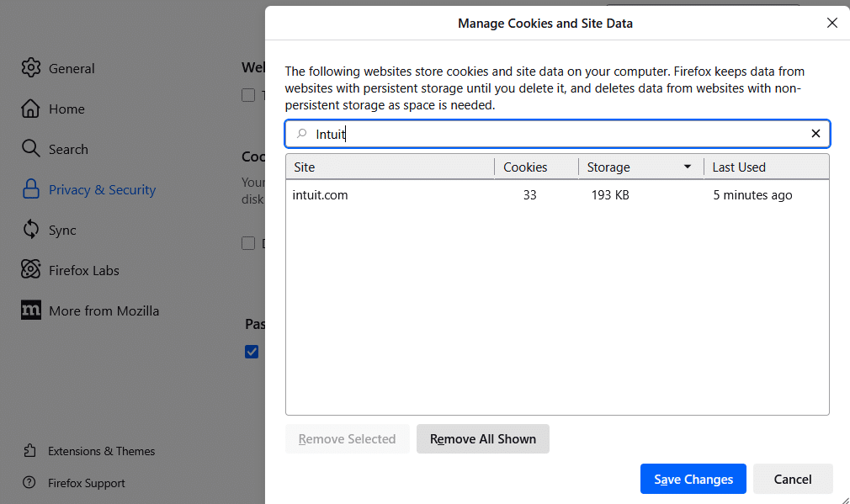Click the Sync arrows icon
This screenshot has width=850, height=504.
(x=31, y=230)
